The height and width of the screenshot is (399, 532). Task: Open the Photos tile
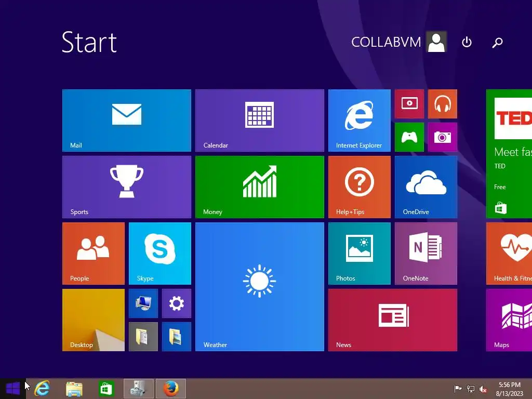tap(360, 254)
